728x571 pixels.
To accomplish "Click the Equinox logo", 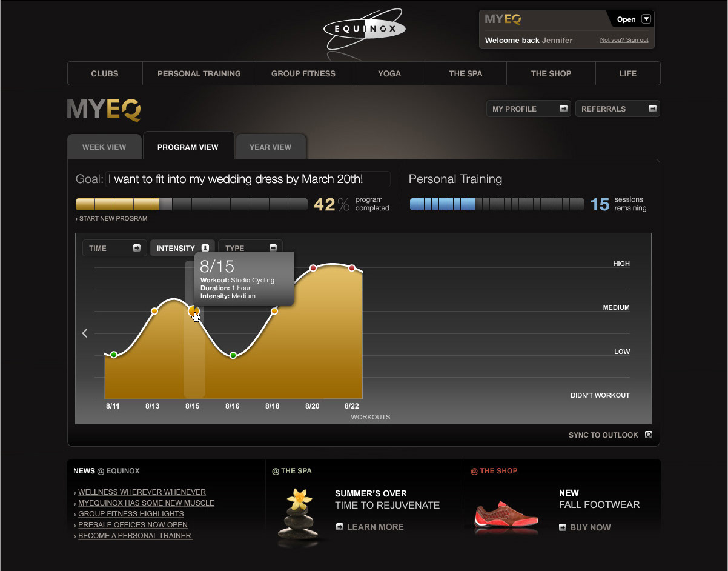I will tap(364, 28).
